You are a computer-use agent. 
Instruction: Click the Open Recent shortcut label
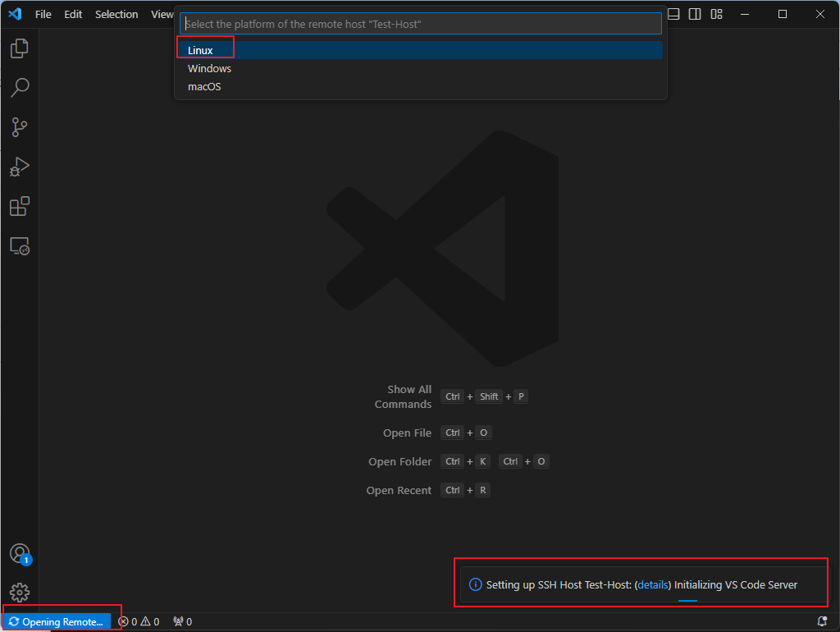click(399, 491)
